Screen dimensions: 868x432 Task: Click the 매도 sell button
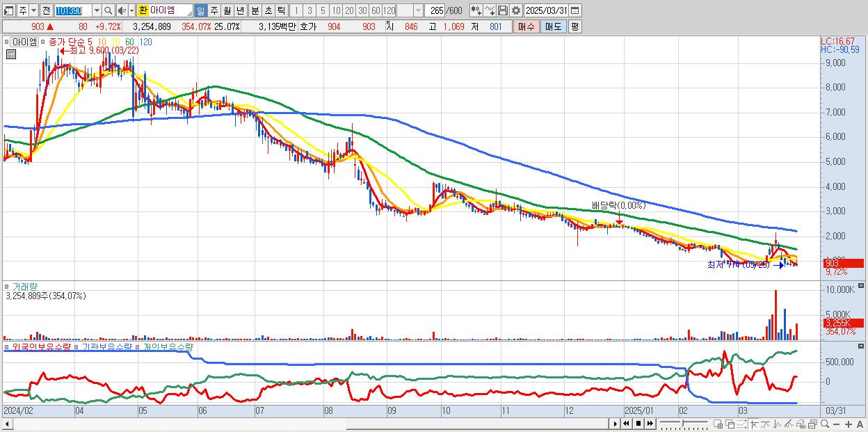(554, 26)
